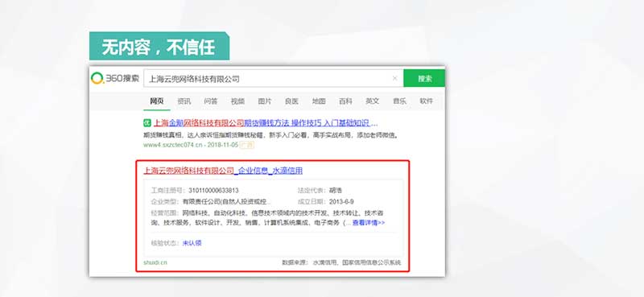The image size is (644, 297).
Task: Open the 图片 tab
Action: [265, 101]
